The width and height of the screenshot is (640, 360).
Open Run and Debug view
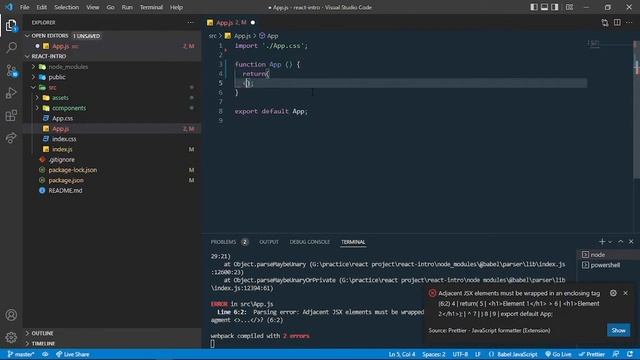pos(11,93)
